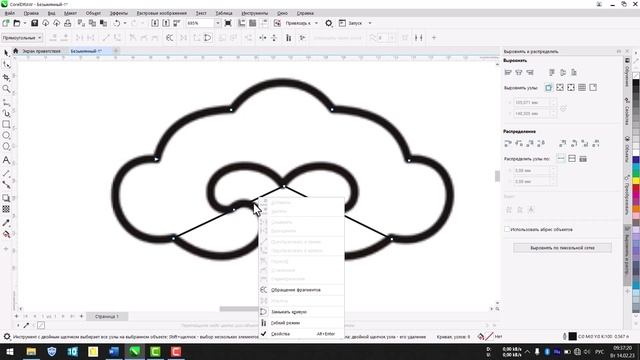Viewport: 640px width, 360px height.
Task: Toggle distribute to selection extent option
Action: point(561,158)
